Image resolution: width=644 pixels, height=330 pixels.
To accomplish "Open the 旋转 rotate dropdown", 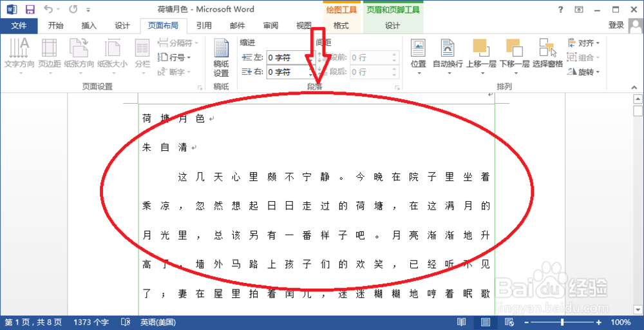I will (583, 72).
